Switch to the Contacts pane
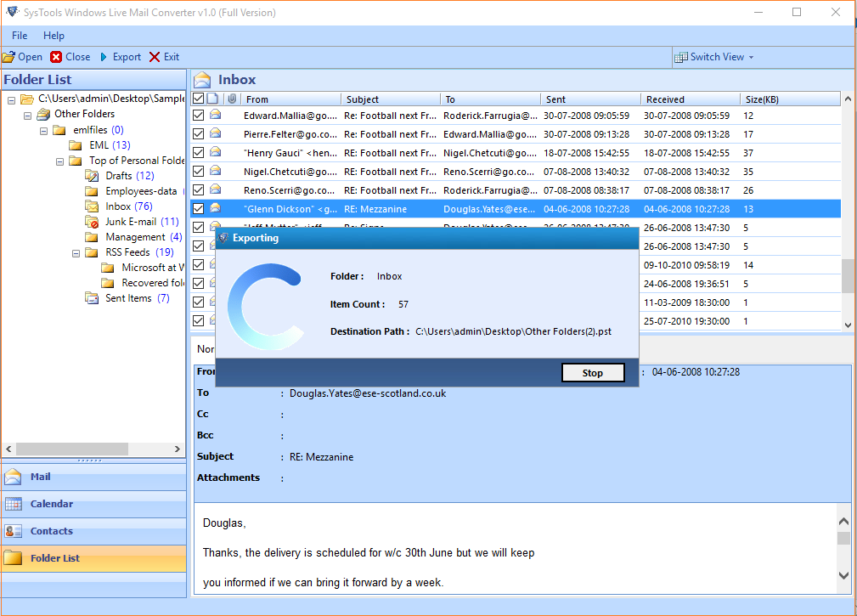The width and height of the screenshot is (857, 616). (94, 531)
